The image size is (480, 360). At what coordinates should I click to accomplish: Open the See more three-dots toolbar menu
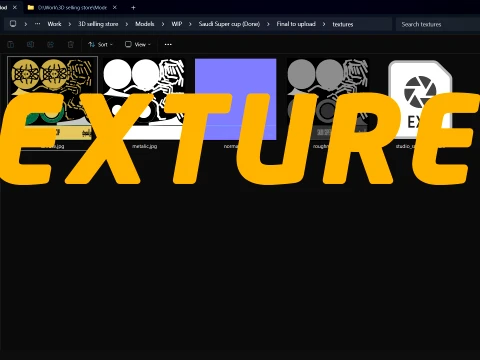pos(168,44)
